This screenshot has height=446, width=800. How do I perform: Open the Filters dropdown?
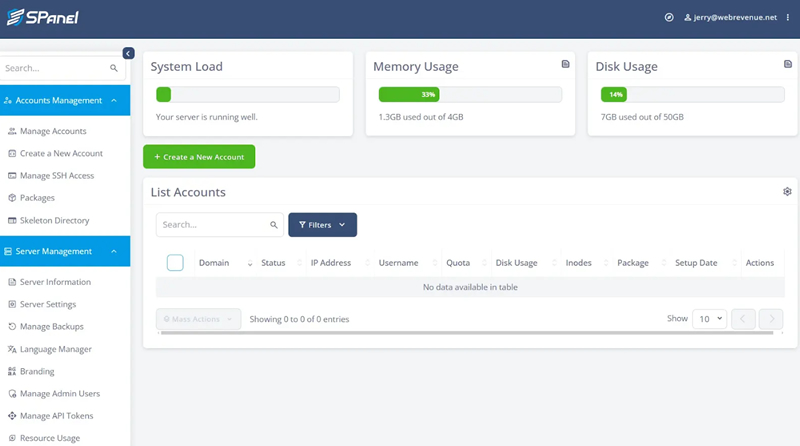322,225
